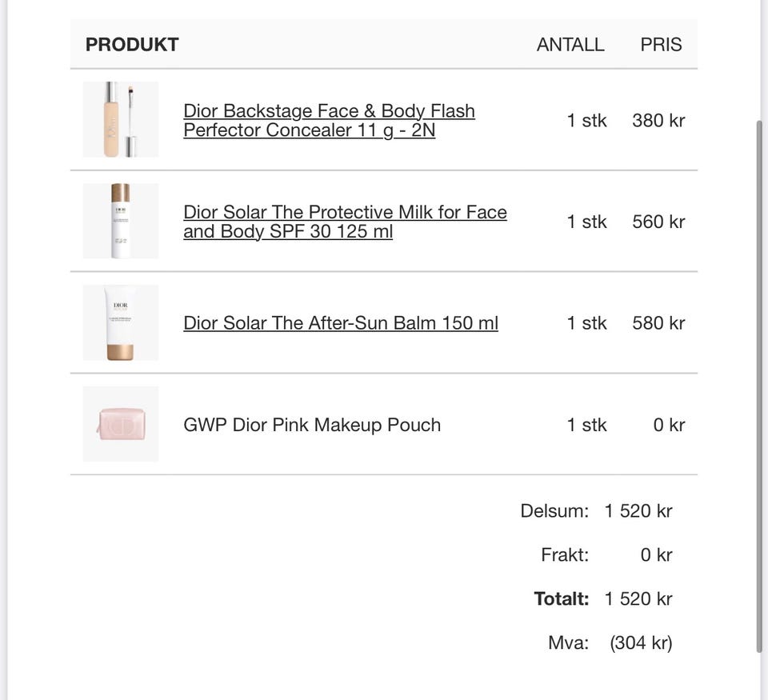Viewport: 768px width, 700px height.
Task: Click the PRODUKT column header
Action: [132, 45]
